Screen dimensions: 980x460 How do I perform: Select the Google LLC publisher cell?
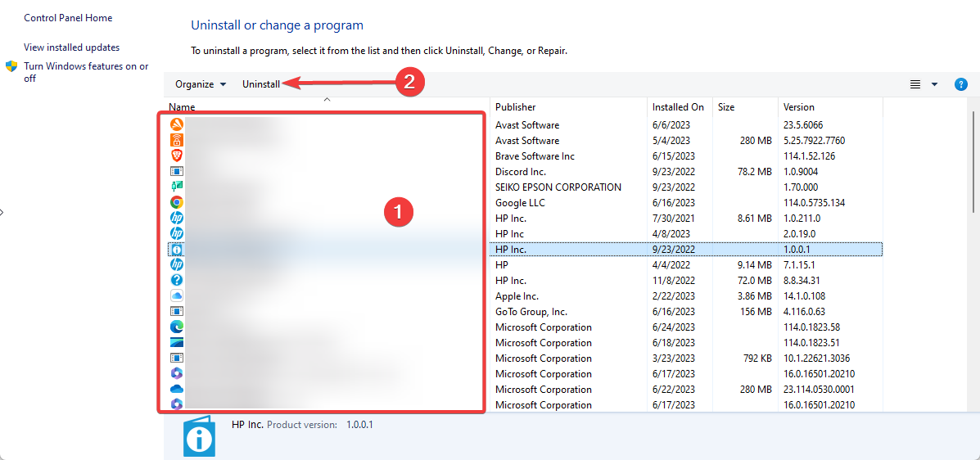(520, 202)
